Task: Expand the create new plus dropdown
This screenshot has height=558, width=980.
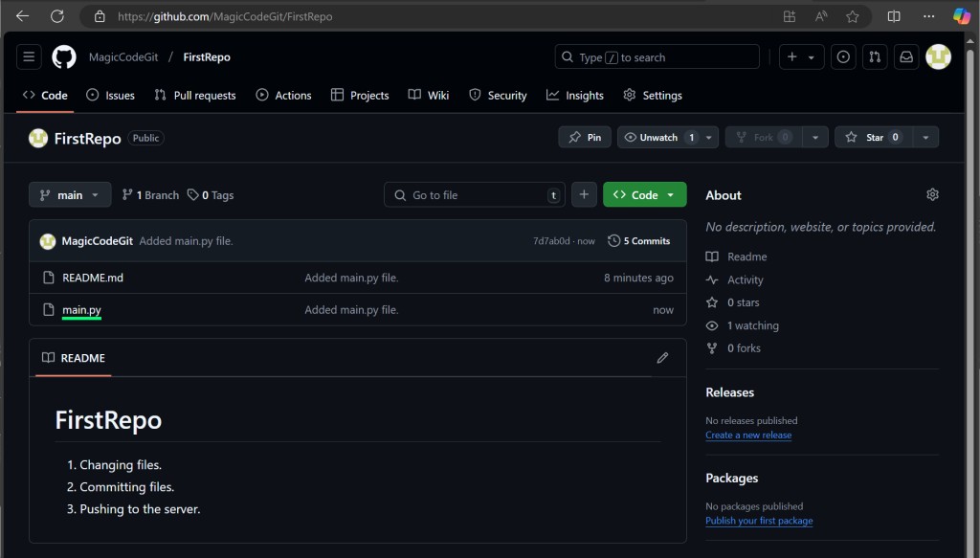Action: 801,57
